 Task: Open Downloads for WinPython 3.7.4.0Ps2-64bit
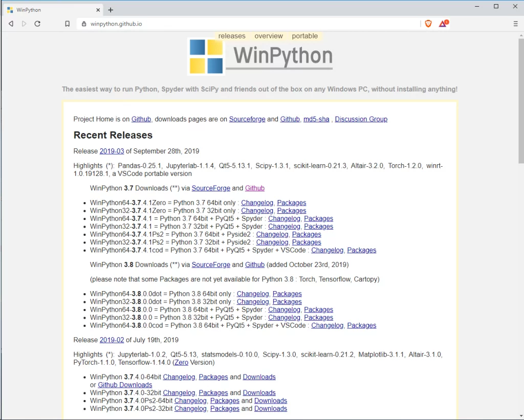coord(271,401)
